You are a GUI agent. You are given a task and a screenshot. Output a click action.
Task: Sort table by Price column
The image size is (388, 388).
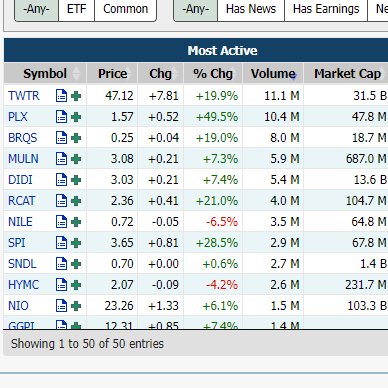[x=112, y=74]
